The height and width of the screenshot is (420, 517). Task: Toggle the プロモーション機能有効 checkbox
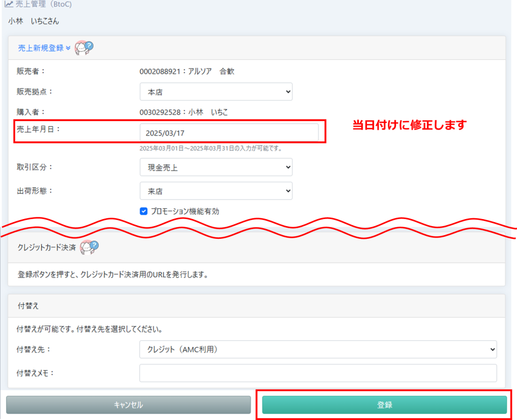pos(143,212)
